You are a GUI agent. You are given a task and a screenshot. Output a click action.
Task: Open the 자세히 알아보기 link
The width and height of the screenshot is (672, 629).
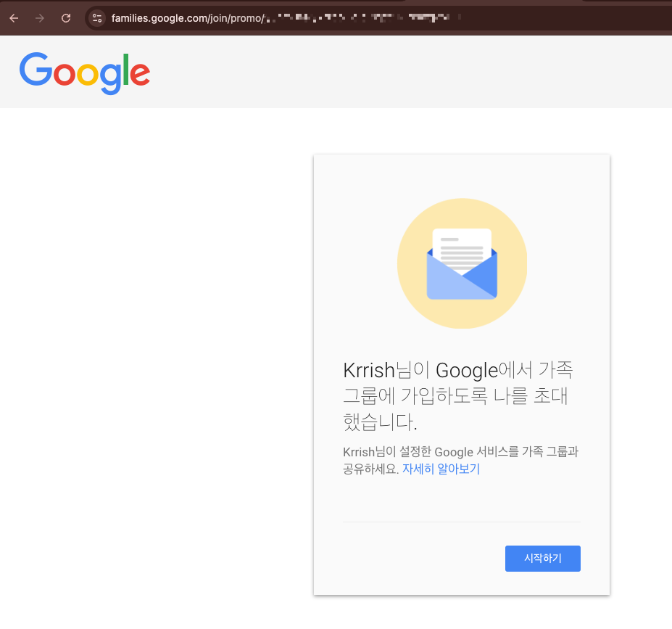point(441,469)
